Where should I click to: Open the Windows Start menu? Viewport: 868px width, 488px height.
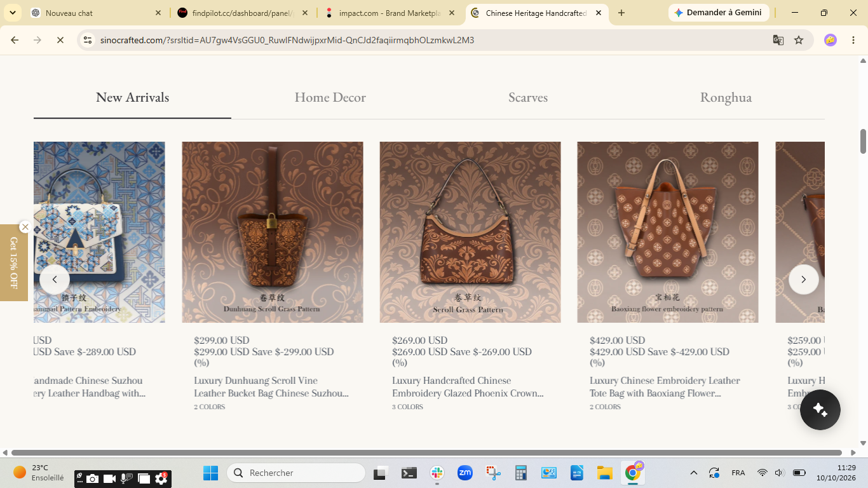pos(210,473)
